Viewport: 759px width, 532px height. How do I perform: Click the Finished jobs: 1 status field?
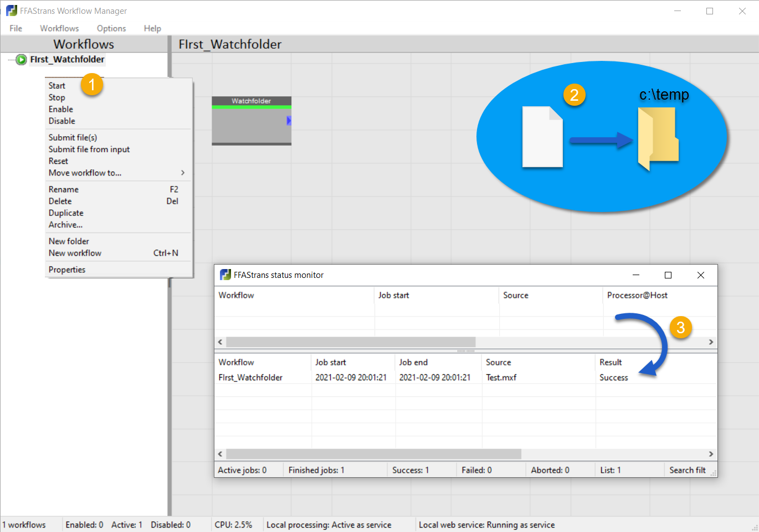click(335, 470)
